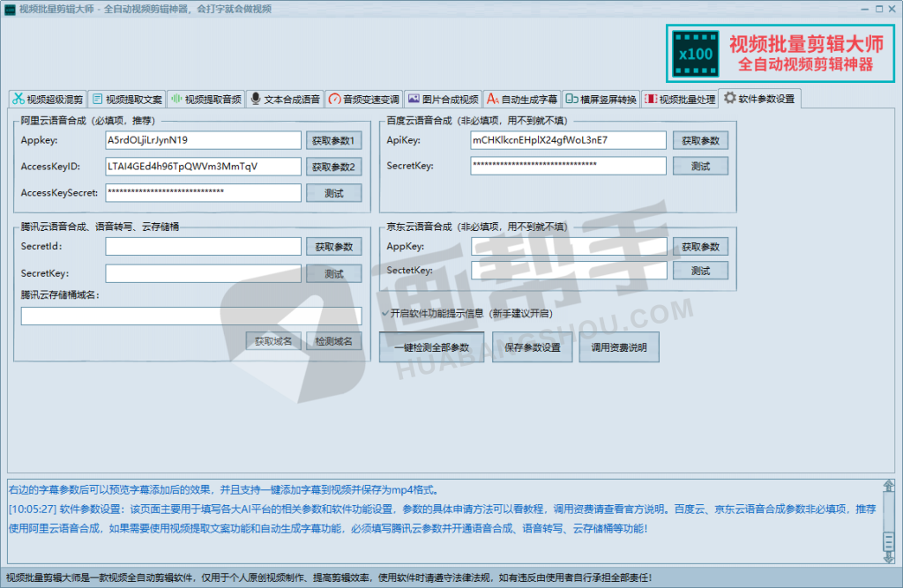Test the JD SectetKey with 测试

[700, 271]
